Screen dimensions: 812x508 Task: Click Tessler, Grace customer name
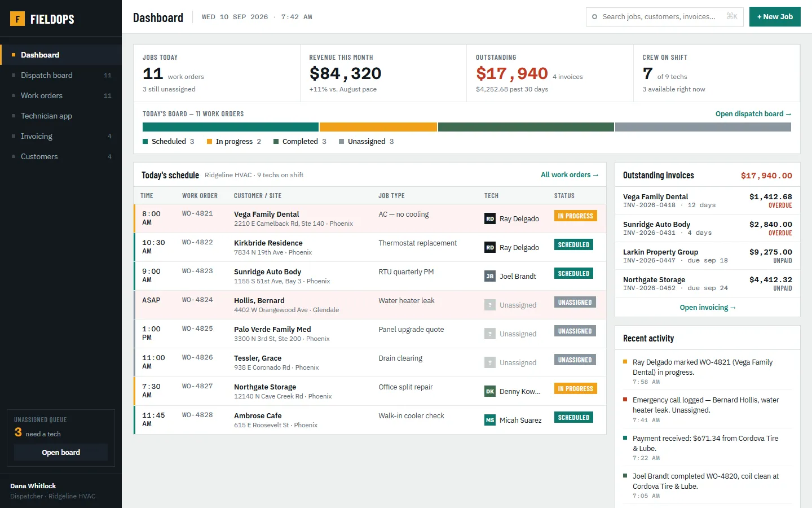point(258,358)
